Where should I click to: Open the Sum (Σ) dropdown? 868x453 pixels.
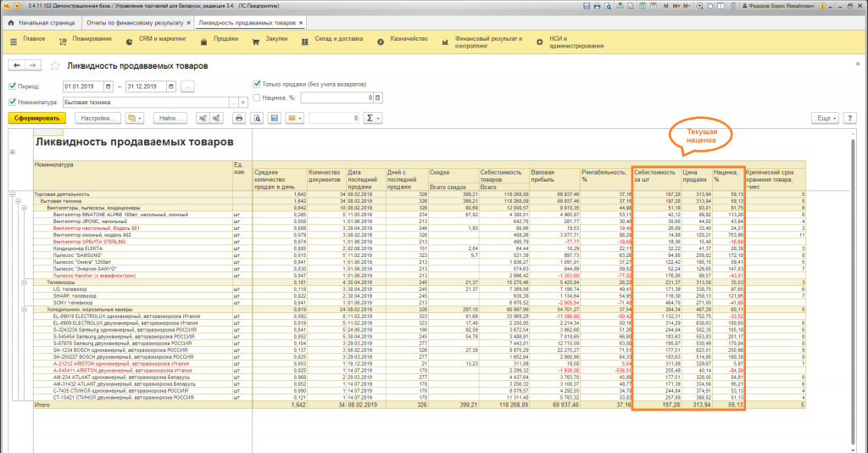[x=373, y=118]
